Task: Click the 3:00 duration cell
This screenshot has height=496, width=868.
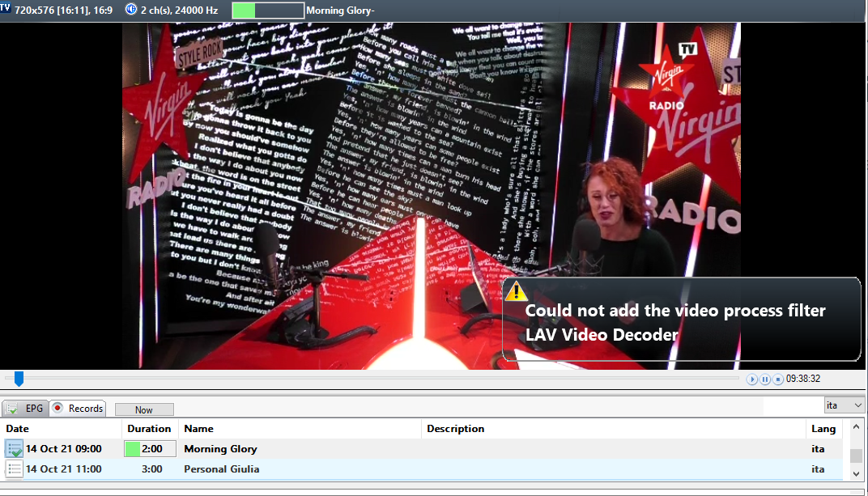Action: pos(151,469)
